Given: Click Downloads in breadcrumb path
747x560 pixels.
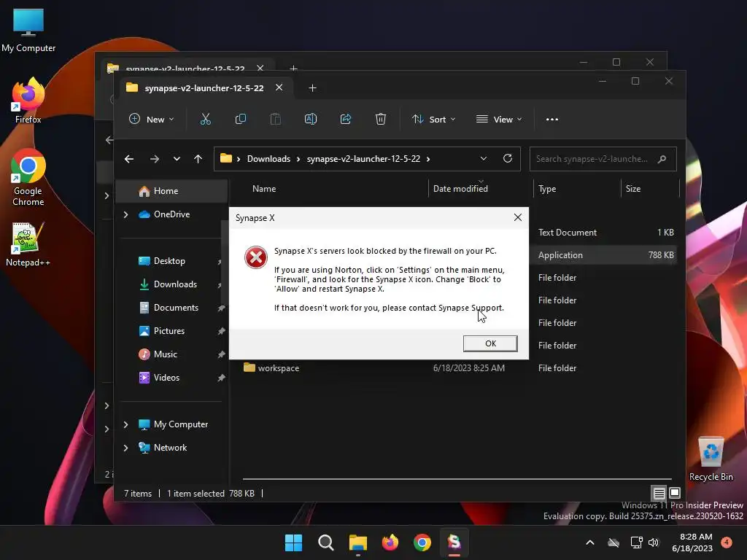Looking at the screenshot, I should point(268,159).
